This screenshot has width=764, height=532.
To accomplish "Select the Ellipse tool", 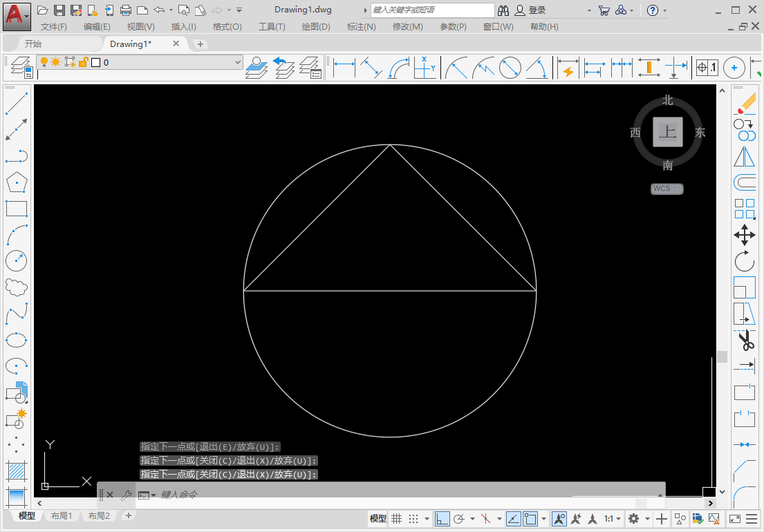I will click(x=17, y=340).
